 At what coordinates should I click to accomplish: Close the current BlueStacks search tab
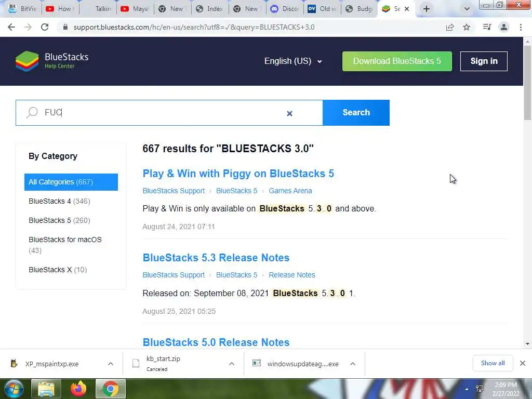pos(407,9)
